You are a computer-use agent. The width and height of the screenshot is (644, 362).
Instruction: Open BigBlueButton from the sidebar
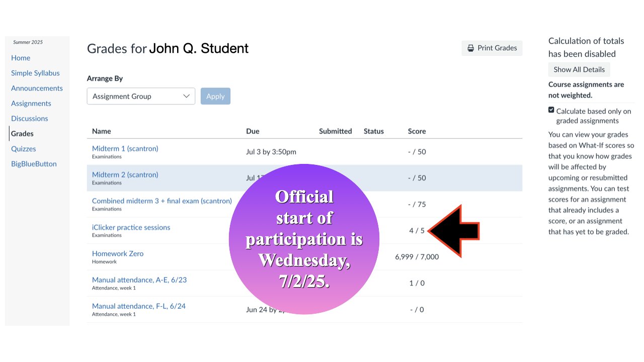pyautogui.click(x=34, y=163)
